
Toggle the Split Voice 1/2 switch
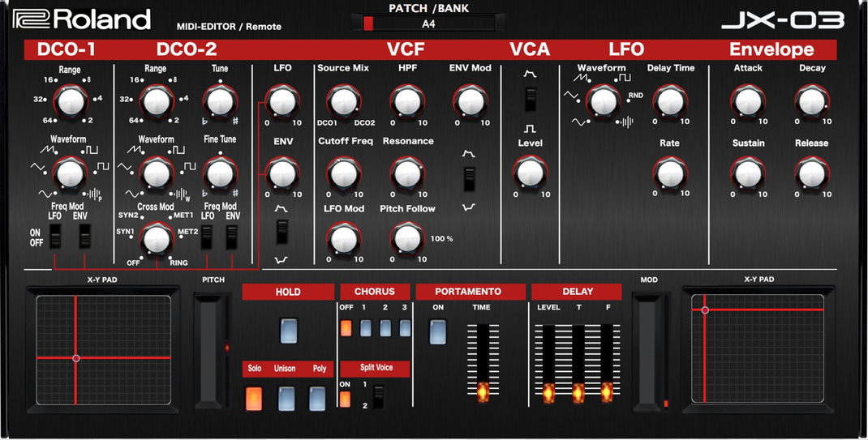379,397
